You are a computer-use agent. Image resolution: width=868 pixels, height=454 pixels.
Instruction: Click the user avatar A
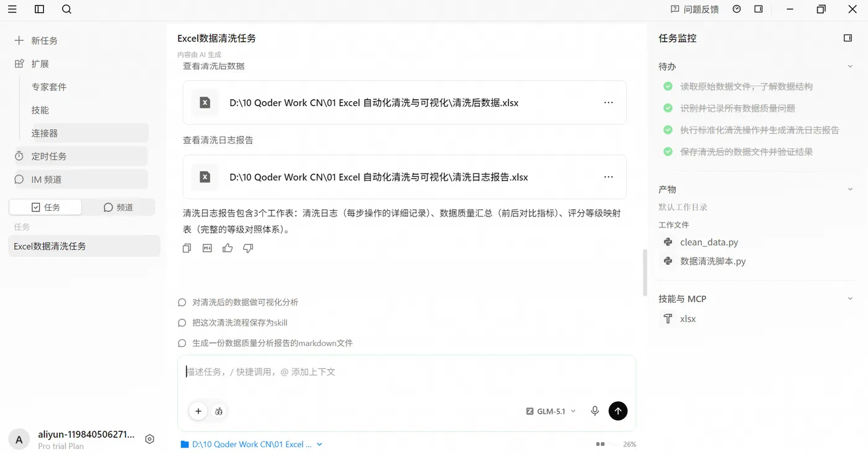pyautogui.click(x=19, y=440)
